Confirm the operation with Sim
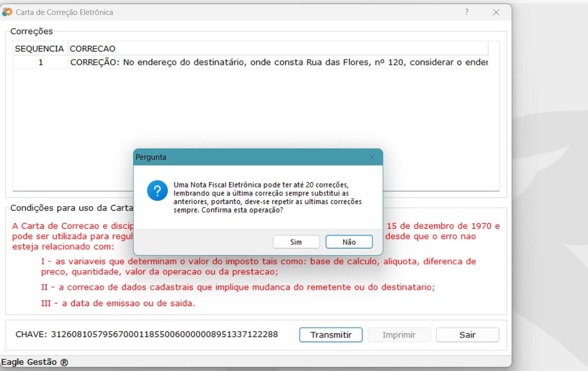Image resolution: width=588 pixels, height=371 pixels. click(296, 242)
